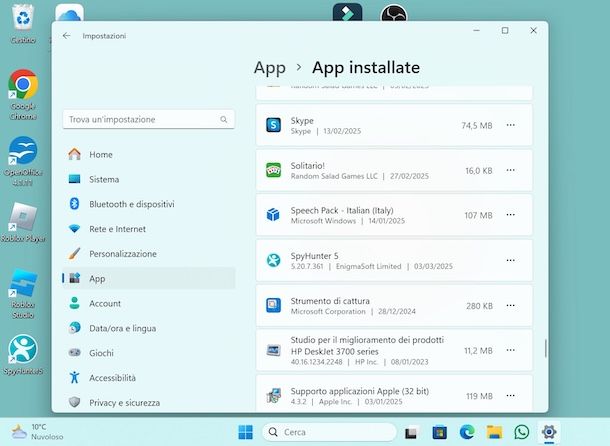610x446 pixels.
Task: Click the Supporto applicazioni Apple icon
Action: click(x=273, y=395)
